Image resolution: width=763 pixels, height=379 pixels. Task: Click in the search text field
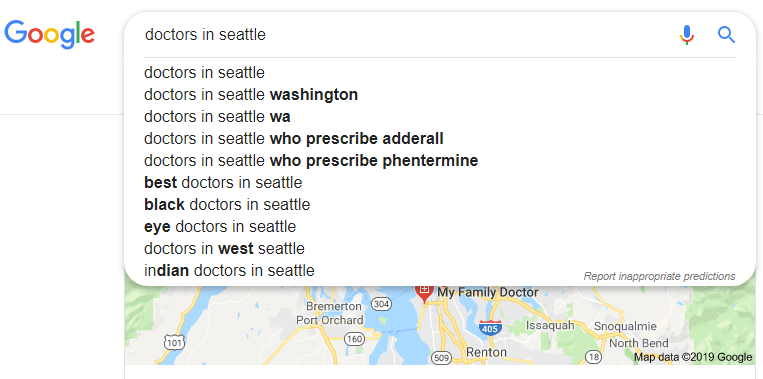tap(404, 35)
